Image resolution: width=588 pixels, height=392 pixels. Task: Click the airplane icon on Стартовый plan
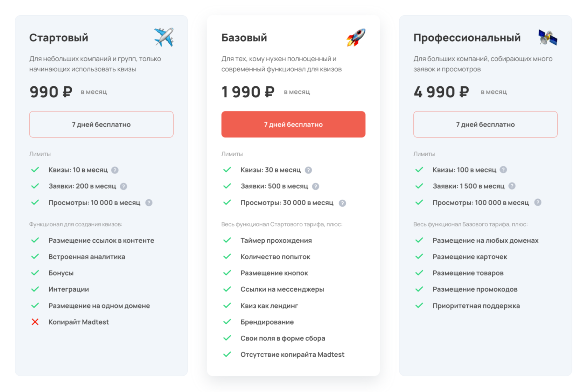click(x=164, y=37)
